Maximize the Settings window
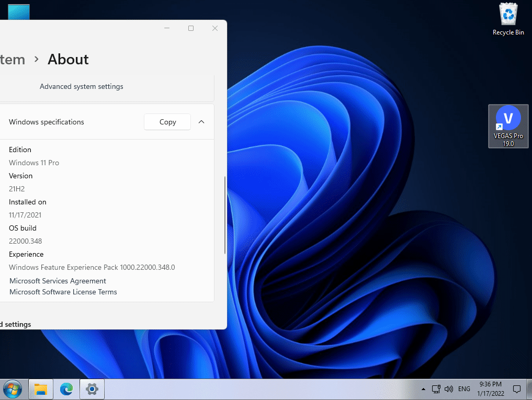This screenshot has height=400, width=532. [191, 28]
